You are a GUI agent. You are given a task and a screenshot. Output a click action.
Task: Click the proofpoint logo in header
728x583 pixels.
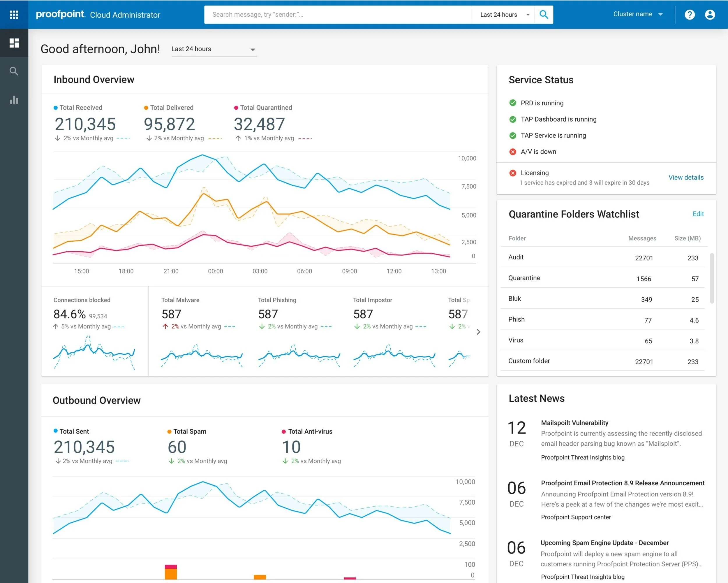click(x=61, y=14)
